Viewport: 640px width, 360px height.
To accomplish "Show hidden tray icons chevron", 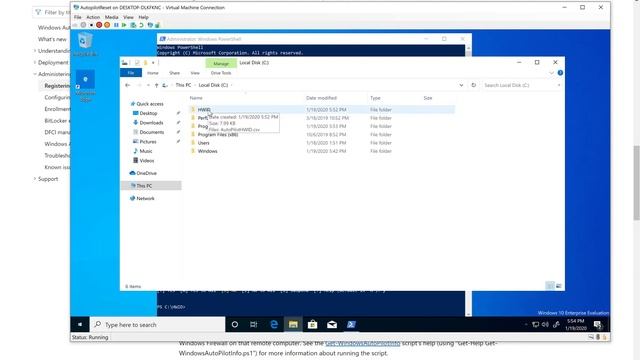I will click(525, 325).
